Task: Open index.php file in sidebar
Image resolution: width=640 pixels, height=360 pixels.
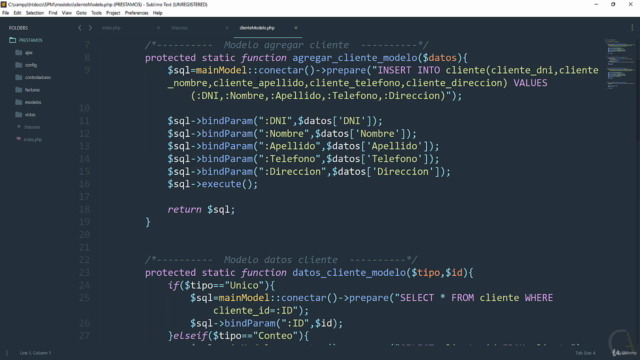Action: [33, 140]
